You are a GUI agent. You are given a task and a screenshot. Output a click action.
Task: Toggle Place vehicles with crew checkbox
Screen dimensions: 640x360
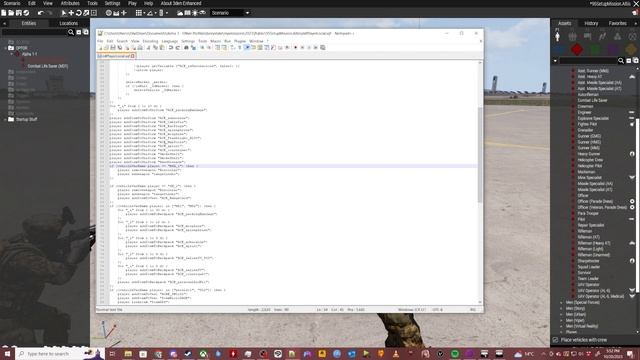[555, 340]
